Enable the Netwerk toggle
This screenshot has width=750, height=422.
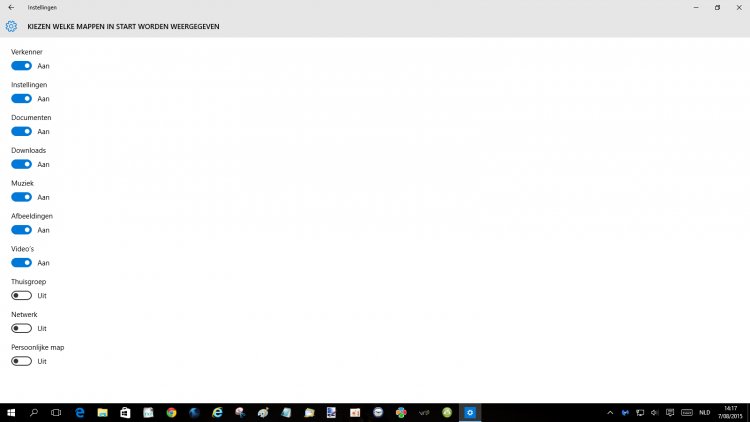tap(22, 328)
